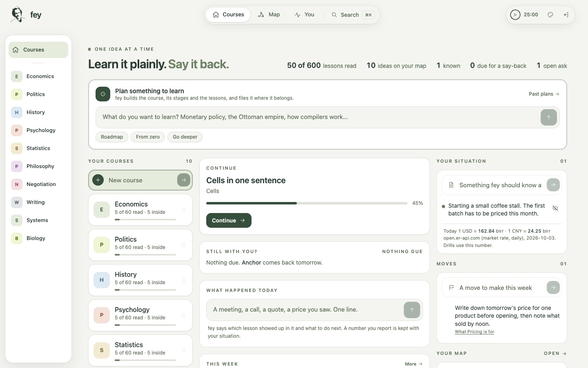Submit the weekly move arrow
Viewport: 588px width, 368px height.
553,287
